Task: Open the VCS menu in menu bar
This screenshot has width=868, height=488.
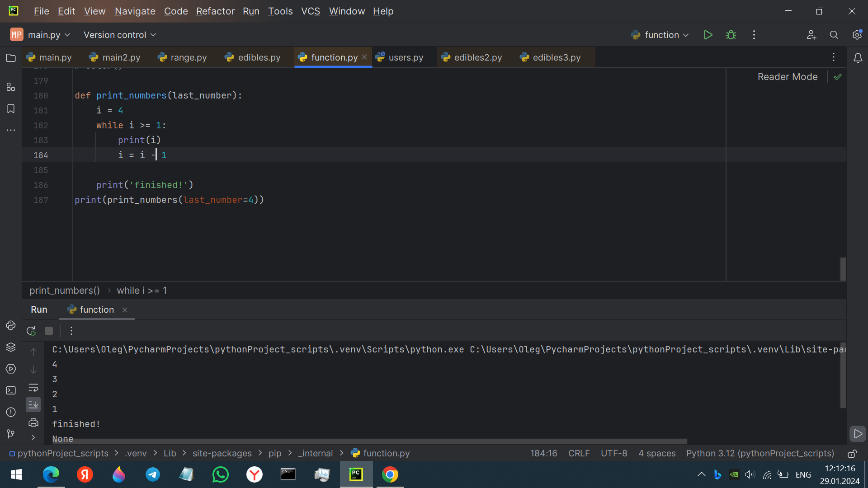Action: point(309,11)
